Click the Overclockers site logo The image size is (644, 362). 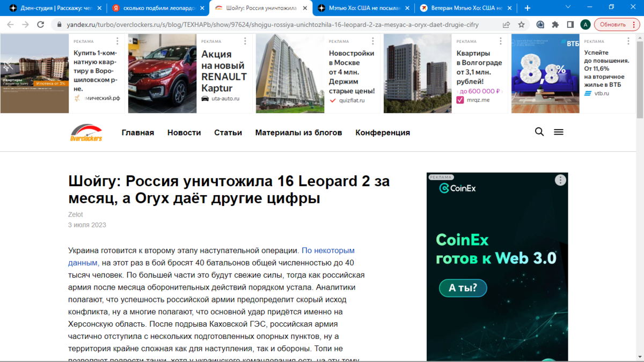(x=86, y=132)
